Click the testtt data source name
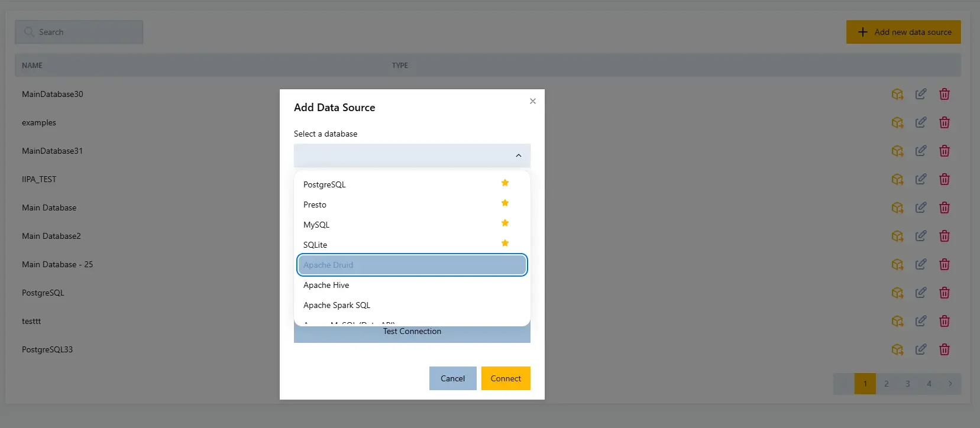Screen dimensions: 980x428 31,321
